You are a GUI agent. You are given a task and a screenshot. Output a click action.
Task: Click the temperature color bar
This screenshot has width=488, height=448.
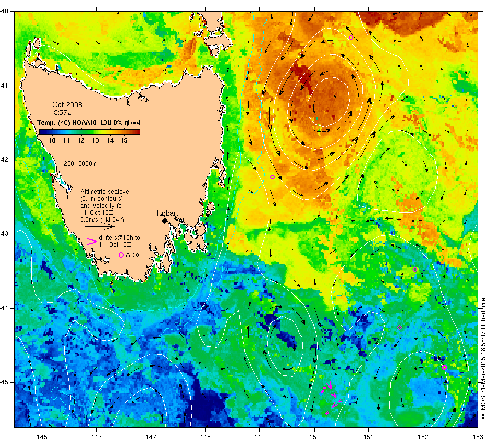coord(90,132)
